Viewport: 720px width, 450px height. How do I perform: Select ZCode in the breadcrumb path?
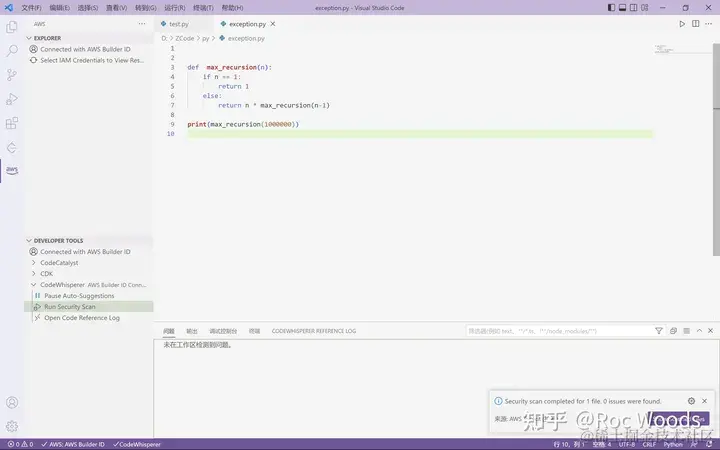click(185, 38)
